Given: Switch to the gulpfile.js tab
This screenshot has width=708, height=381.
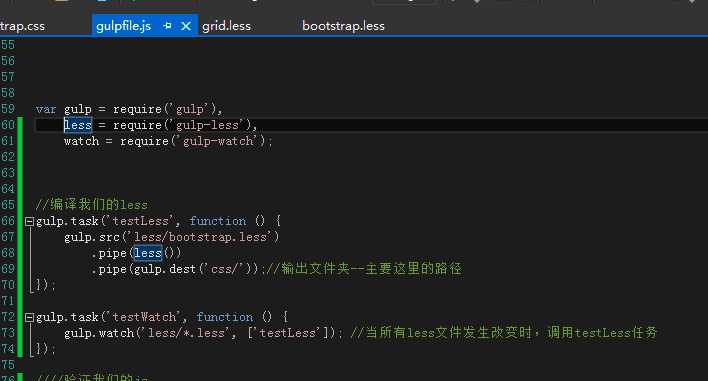Looking at the screenshot, I should [x=123, y=26].
